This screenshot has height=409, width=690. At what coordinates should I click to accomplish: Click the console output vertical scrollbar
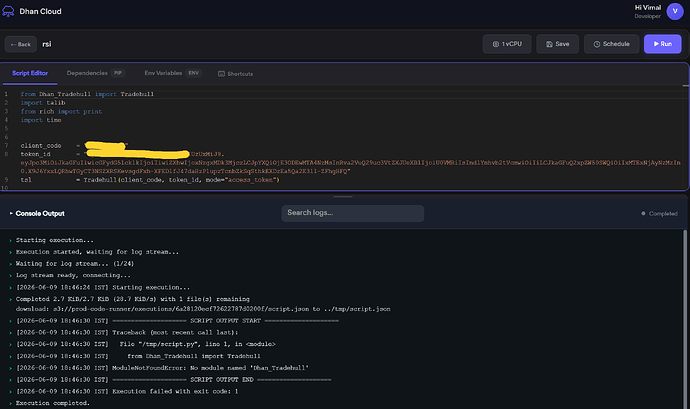pyautogui.click(x=685, y=319)
